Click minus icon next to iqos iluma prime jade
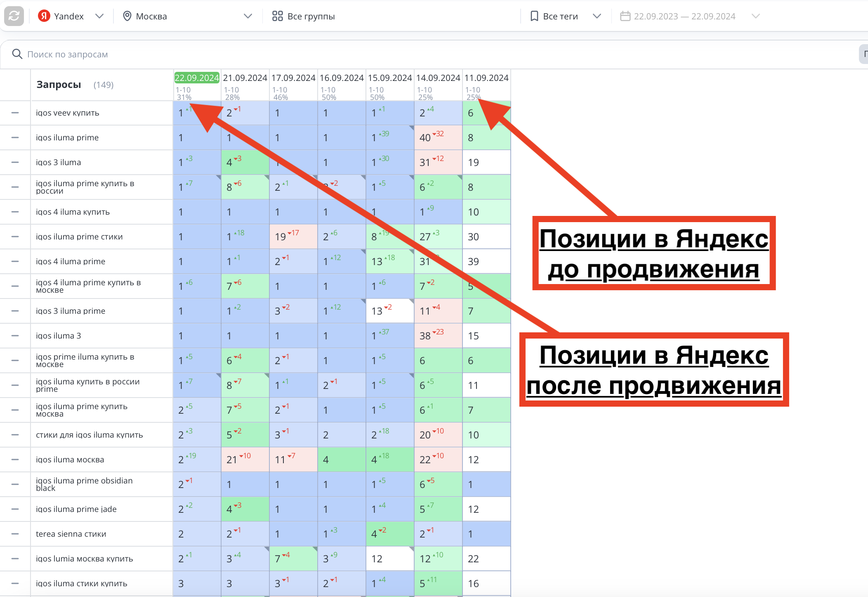Viewport: 868px width, 597px height. (15, 509)
